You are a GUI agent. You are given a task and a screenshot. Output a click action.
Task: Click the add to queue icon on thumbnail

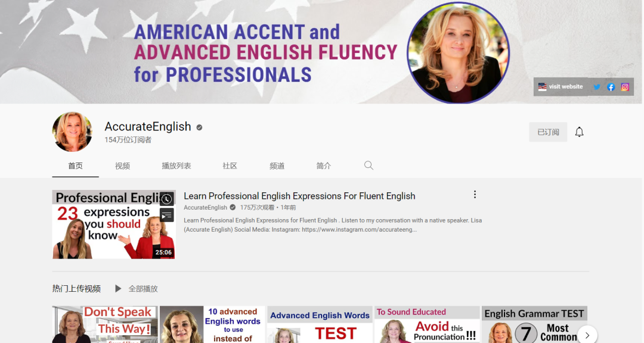pyautogui.click(x=166, y=215)
